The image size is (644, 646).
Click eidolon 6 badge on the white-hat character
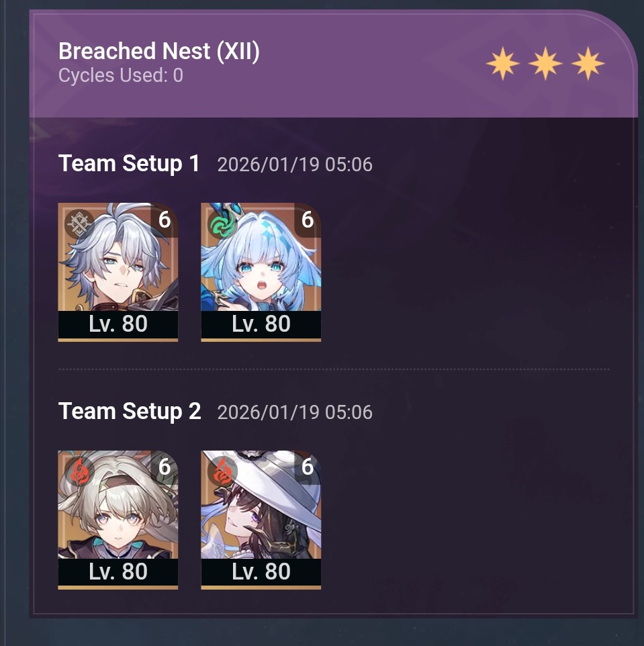tap(308, 467)
